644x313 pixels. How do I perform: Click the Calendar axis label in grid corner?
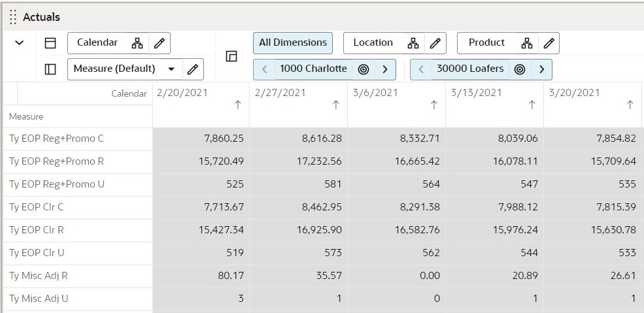click(x=129, y=93)
